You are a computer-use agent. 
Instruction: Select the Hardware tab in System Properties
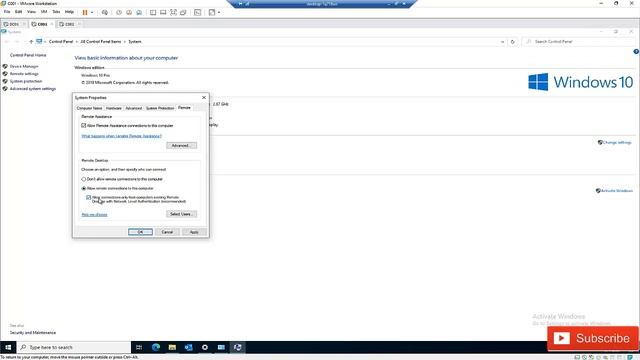point(113,108)
